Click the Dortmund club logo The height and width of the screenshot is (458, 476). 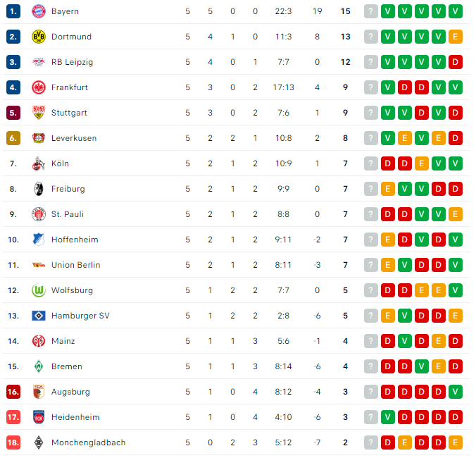click(38, 37)
